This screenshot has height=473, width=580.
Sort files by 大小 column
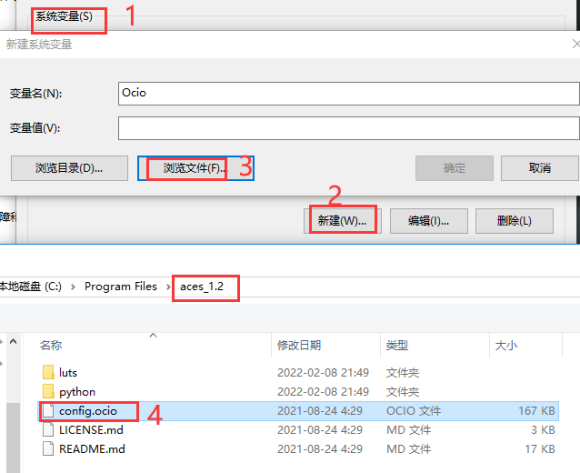coord(506,345)
